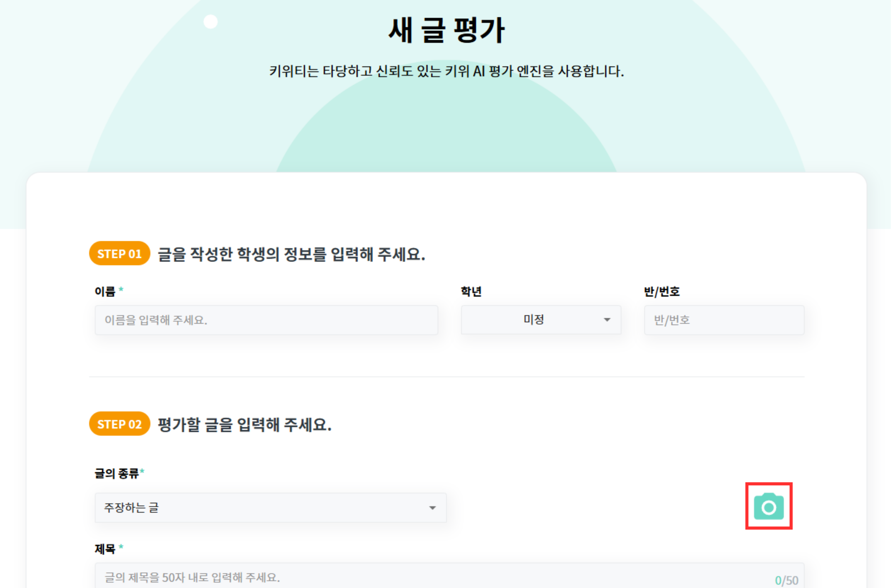Click the green camera icon
This screenshot has width=891, height=588.
(769, 506)
